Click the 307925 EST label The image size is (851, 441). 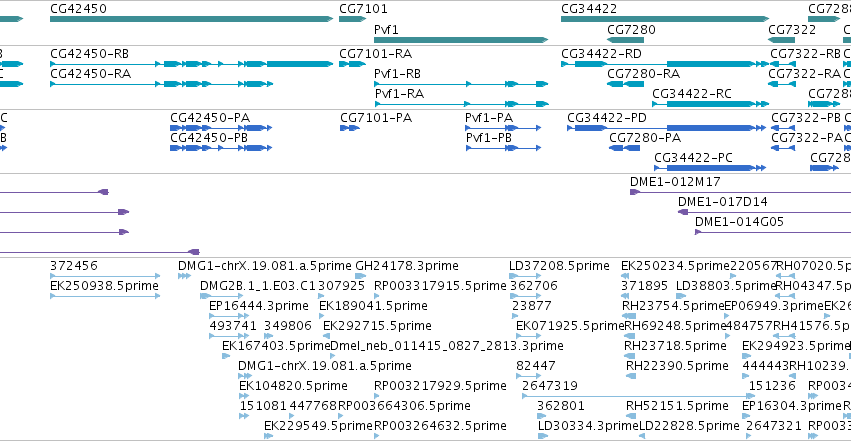tap(341, 286)
